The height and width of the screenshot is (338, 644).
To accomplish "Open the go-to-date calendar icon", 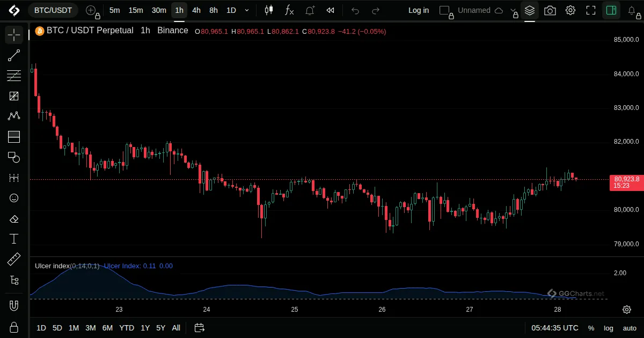I will 199,328.
